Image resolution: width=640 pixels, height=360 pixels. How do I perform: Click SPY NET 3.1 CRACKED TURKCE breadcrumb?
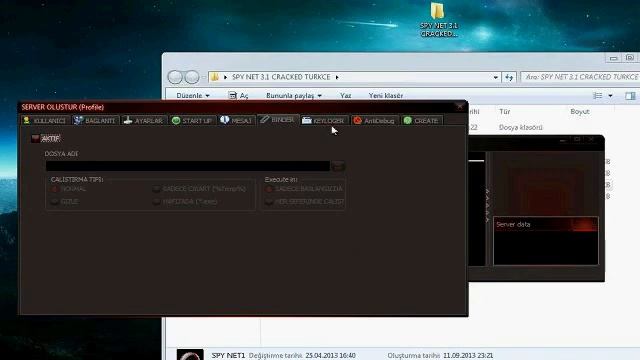point(281,77)
